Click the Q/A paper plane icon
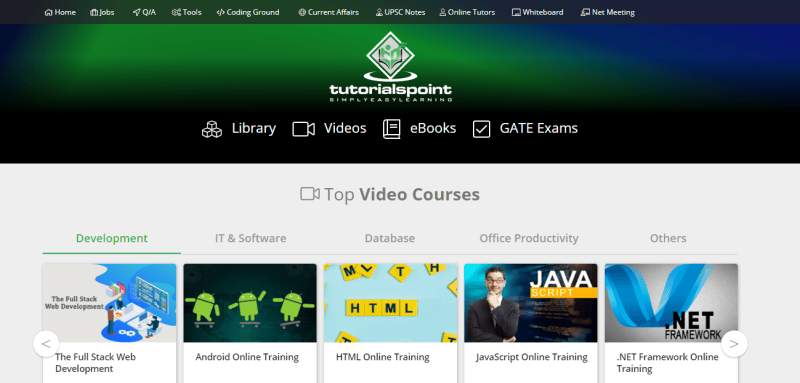 click(136, 12)
